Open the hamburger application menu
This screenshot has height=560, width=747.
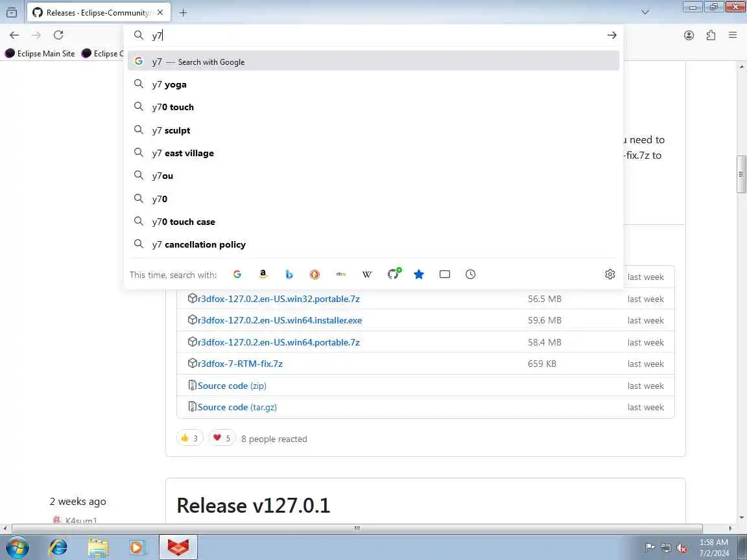pyautogui.click(x=733, y=35)
